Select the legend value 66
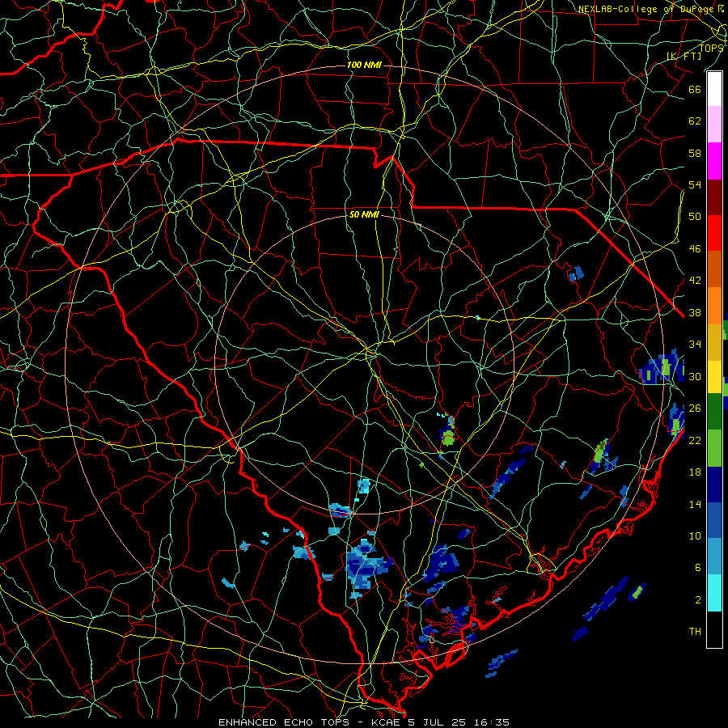 click(x=695, y=89)
